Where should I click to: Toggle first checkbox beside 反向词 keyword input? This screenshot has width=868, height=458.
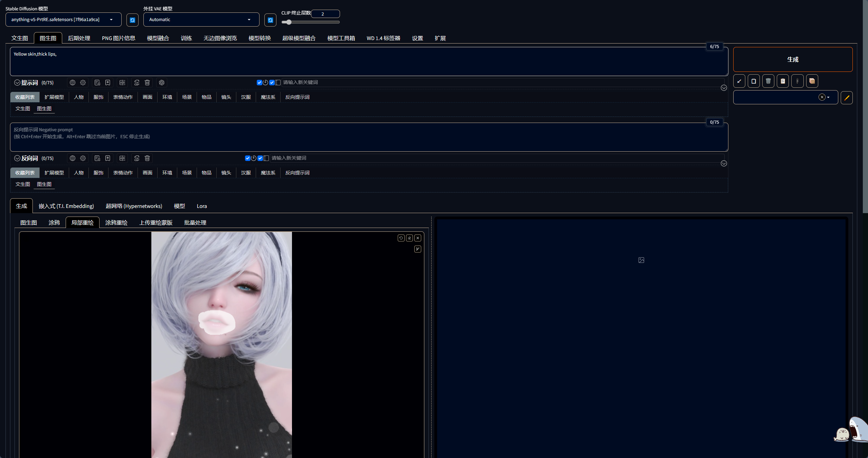tap(247, 158)
